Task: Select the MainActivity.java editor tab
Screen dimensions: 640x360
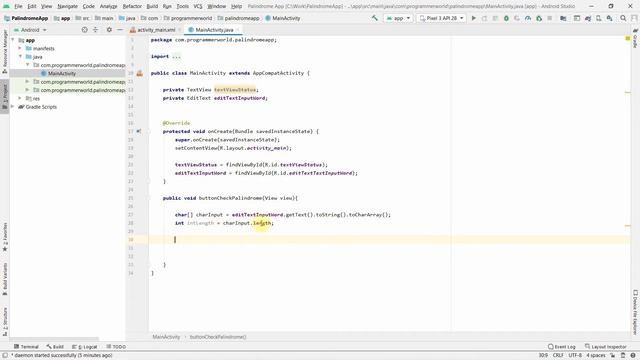Action: [x=214, y=30]
